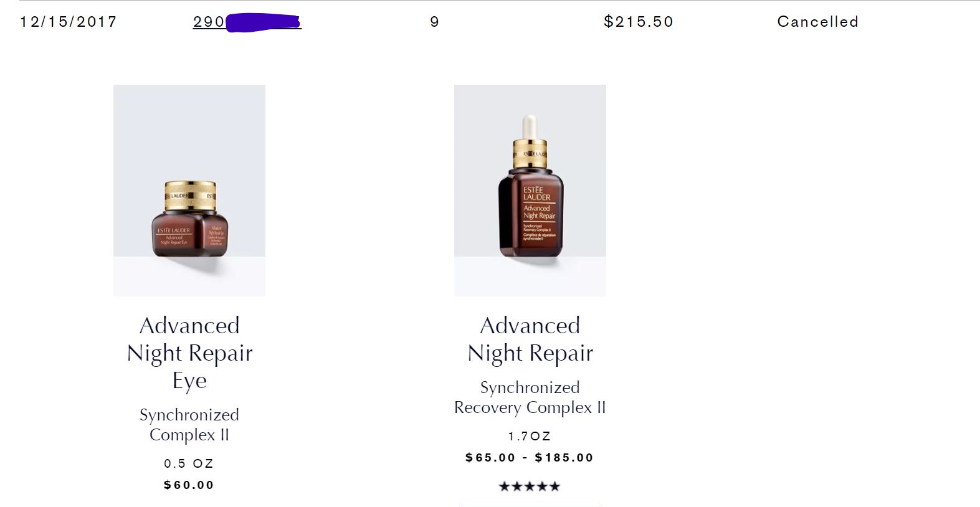Click the fourth star in the rating
Screen dimensions: 980x507
pyautogui.click(x=542, y=486)
